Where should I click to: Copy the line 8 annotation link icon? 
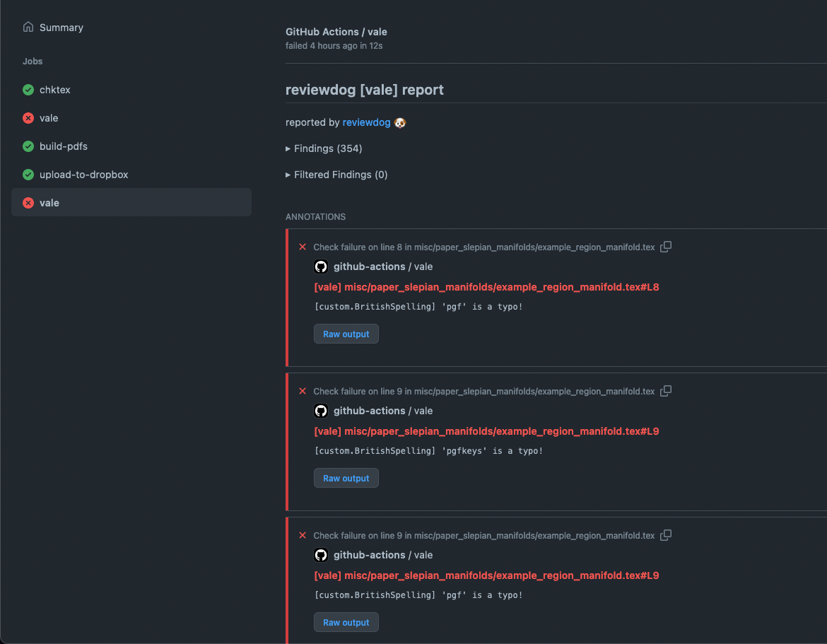click(665, 247)
